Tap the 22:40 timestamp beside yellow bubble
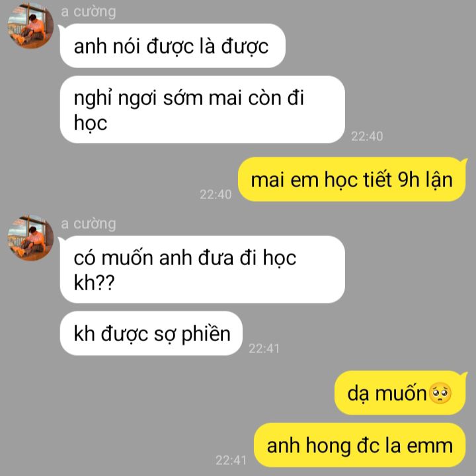Screen dimensions: 476x476 pyautogui.click(x=216, y=194)
